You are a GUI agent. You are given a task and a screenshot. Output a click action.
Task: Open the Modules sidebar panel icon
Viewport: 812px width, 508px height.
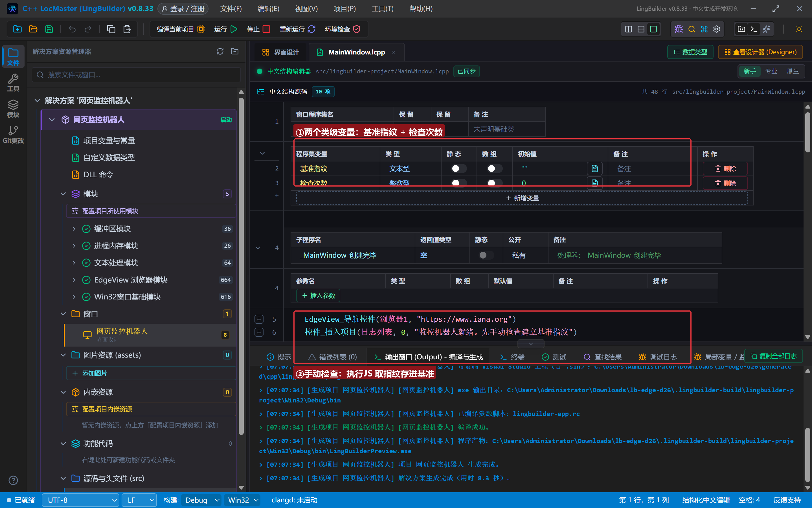coord(13,109)
